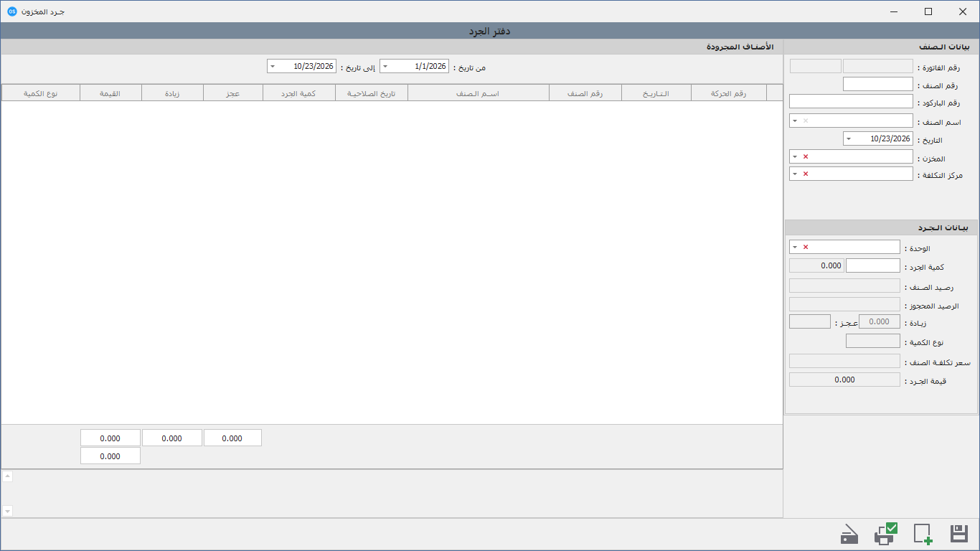Click the كمية الجرد column header
This screenshot has height=551, width=980.
299,93
